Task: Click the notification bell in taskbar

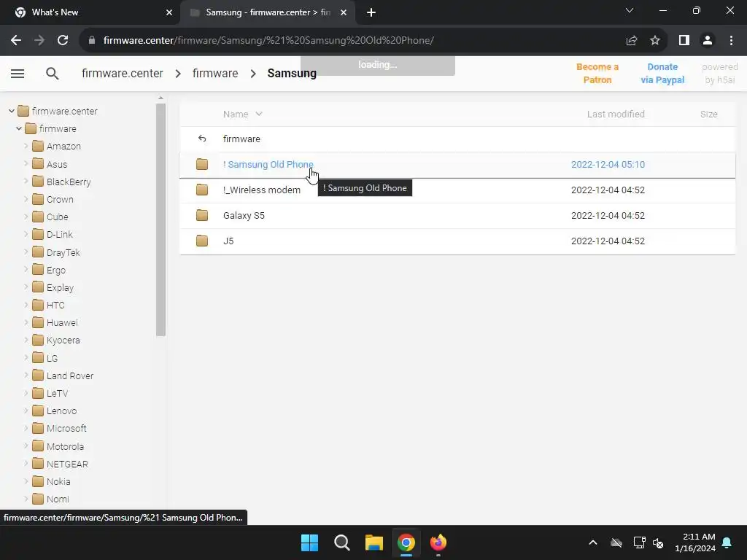Action: 727,542
